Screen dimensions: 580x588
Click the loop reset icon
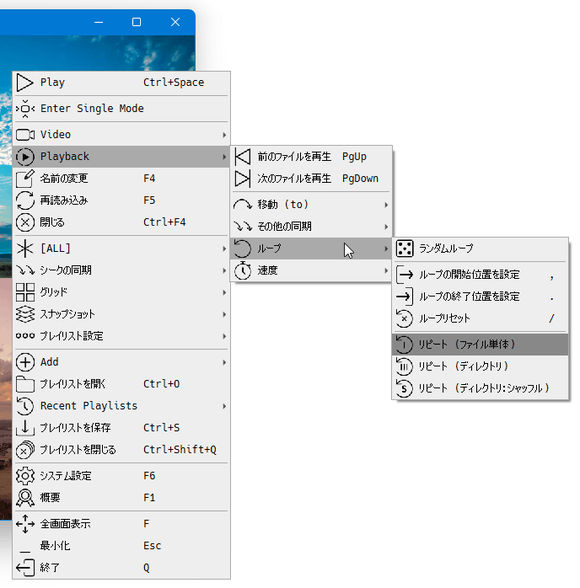pyautogui.click(x=405, y=319)
